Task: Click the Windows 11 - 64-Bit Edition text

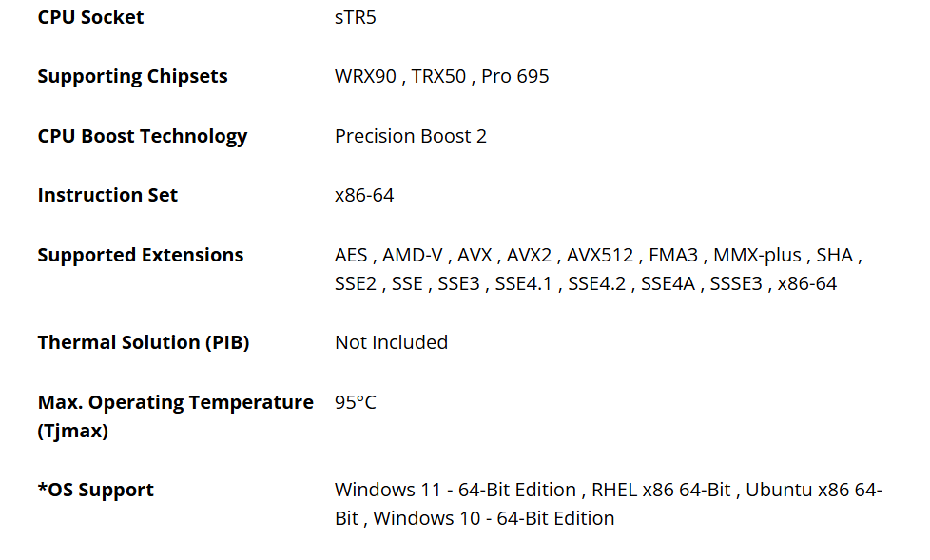Action: 455,490
